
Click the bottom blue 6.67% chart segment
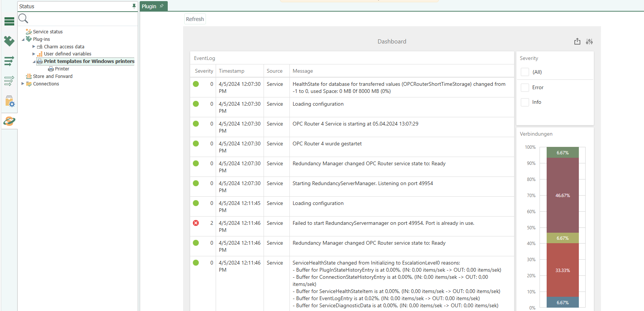tap(563, 302)
